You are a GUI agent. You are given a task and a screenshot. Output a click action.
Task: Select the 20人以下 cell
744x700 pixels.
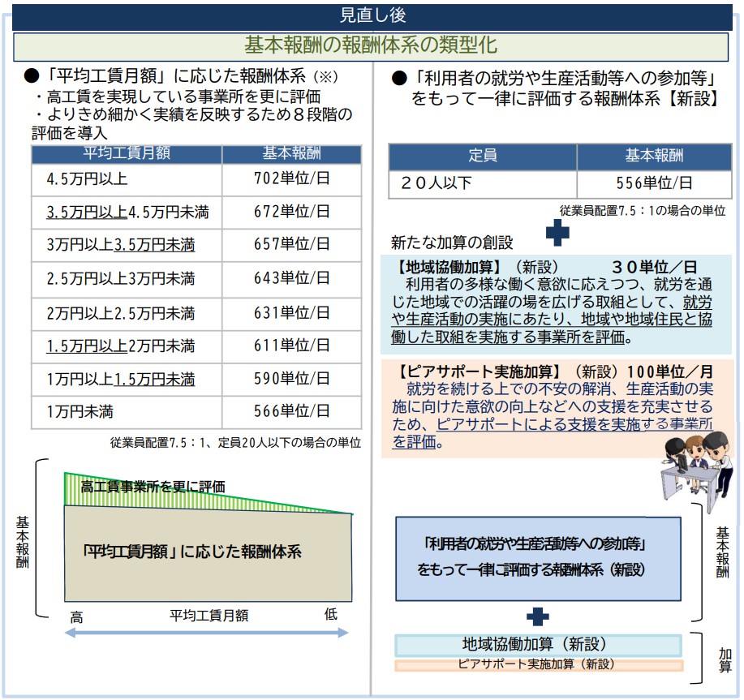pos(483,183)
